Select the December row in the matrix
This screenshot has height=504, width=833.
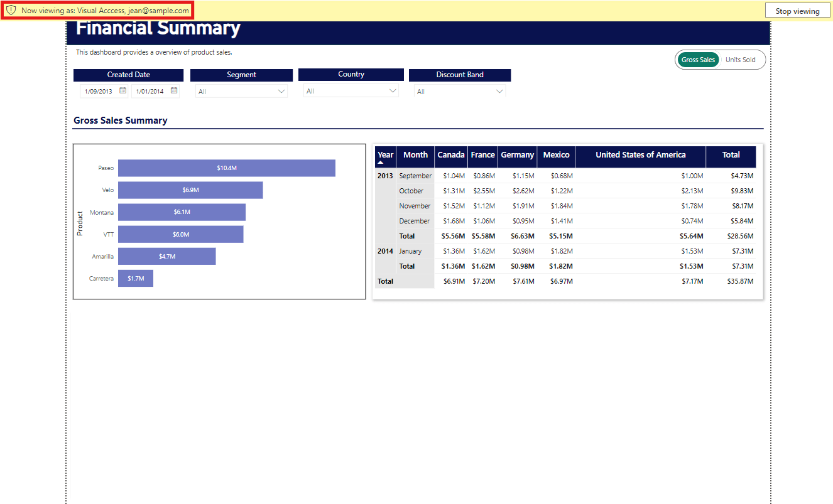coord(415,221)
